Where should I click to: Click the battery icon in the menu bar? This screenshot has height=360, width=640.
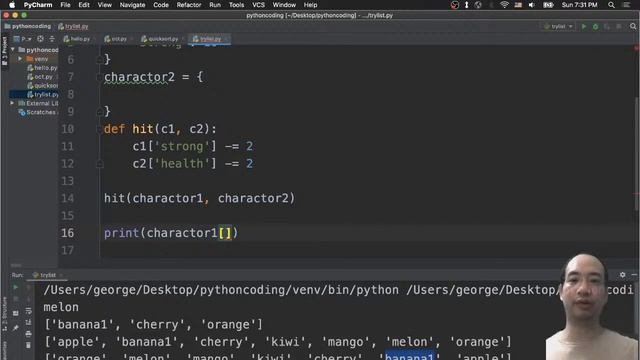(548, 5)
